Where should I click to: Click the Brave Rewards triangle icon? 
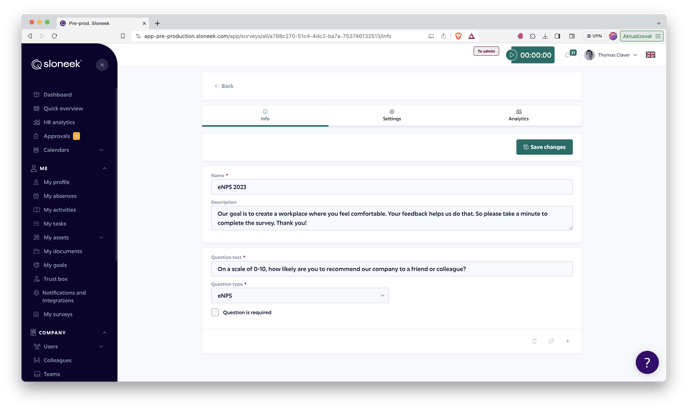pos(471,36)
